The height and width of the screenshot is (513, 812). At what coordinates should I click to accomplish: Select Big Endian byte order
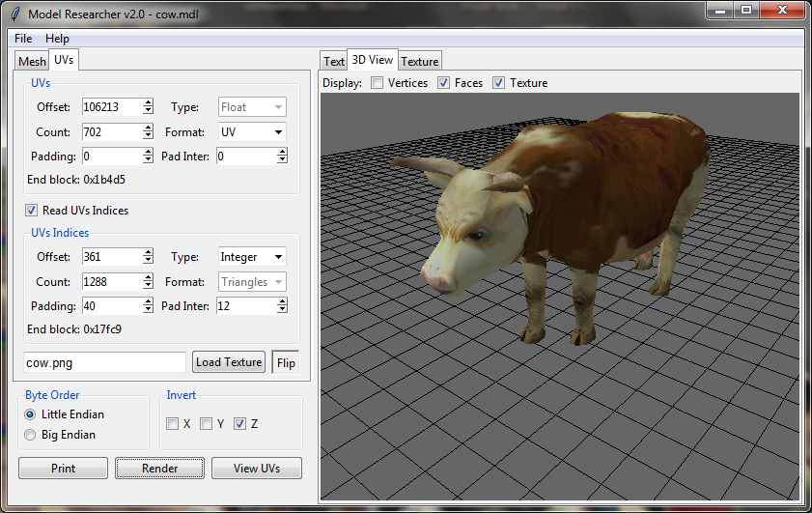pos(30,434)
